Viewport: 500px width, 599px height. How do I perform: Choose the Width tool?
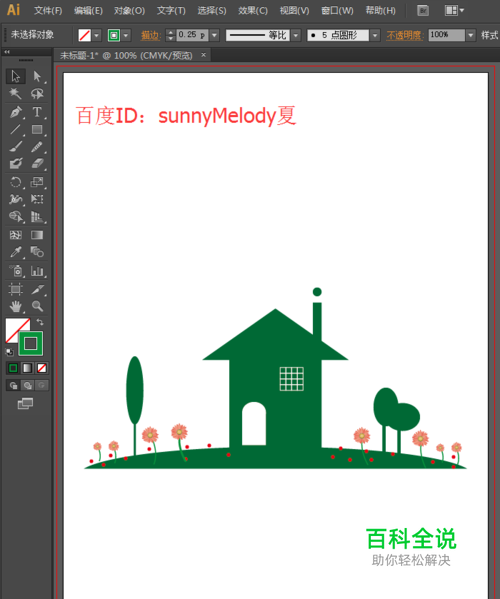point(16,199)
